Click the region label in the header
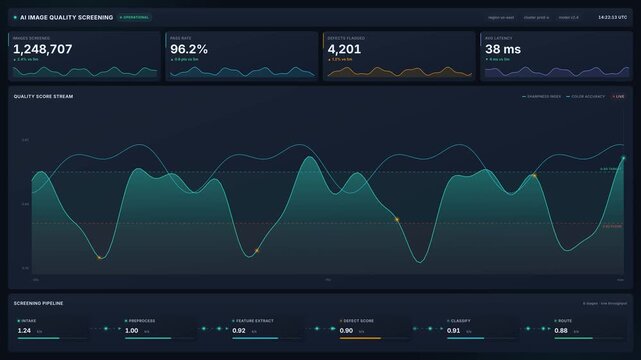Screen dimensions: 641x360 (501, 18)
